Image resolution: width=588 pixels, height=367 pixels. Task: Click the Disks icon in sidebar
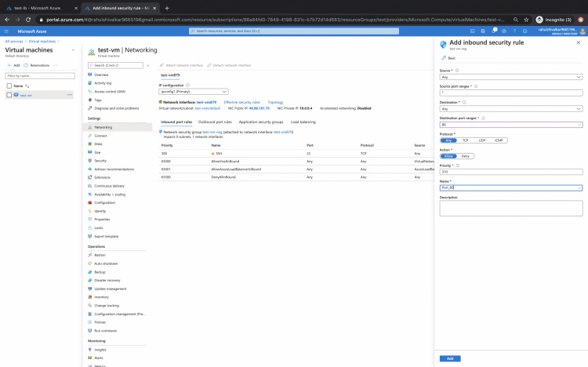click(x=91, y=144)
